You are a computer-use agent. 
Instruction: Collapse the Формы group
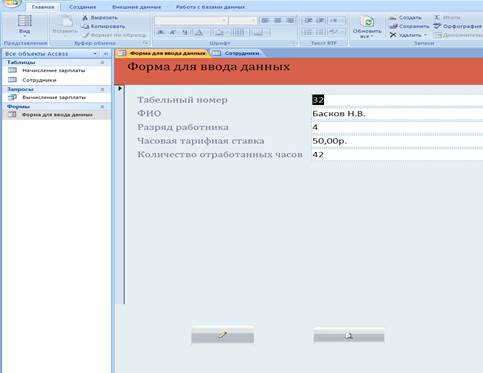(x=102, y=107)
